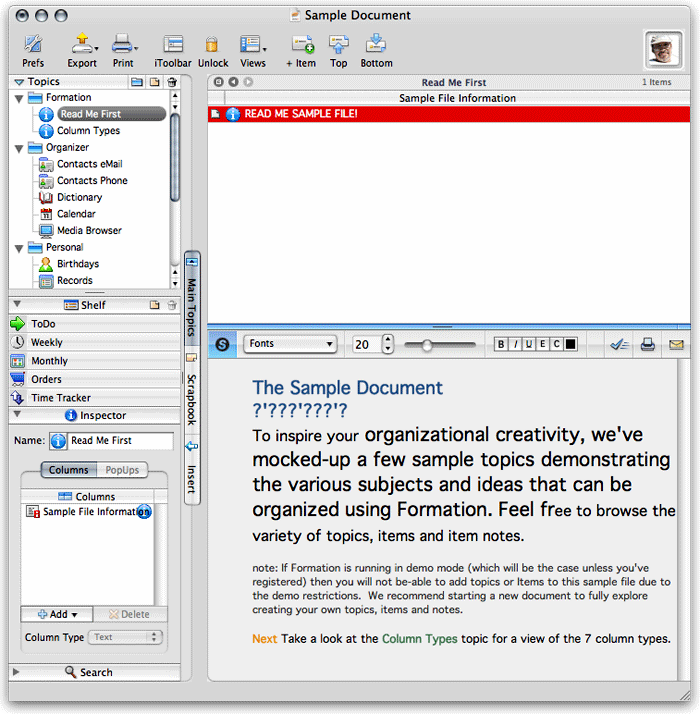This screenshot has height=714, width=700.
Task: Click the checkmark icon in notes toolbar
Action: pos(619,345)
